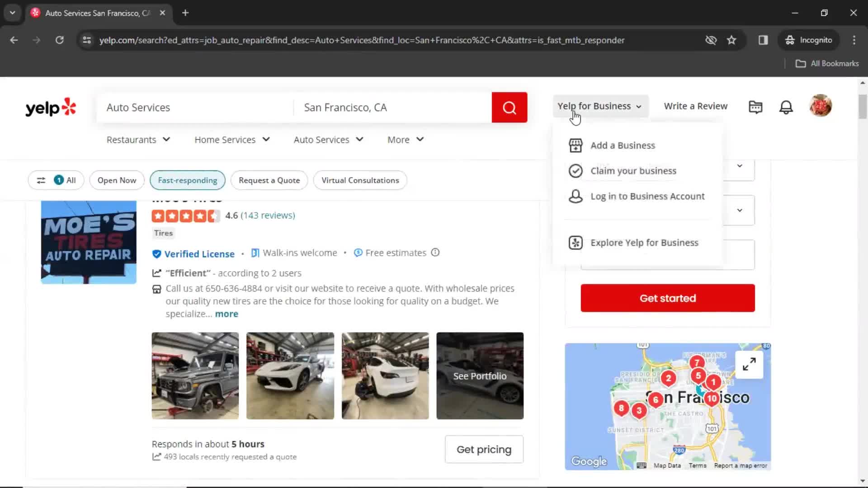Click Write a Review link
This screenshot has width=868, height=488.
pyautogui.click(x=695, y=106)
